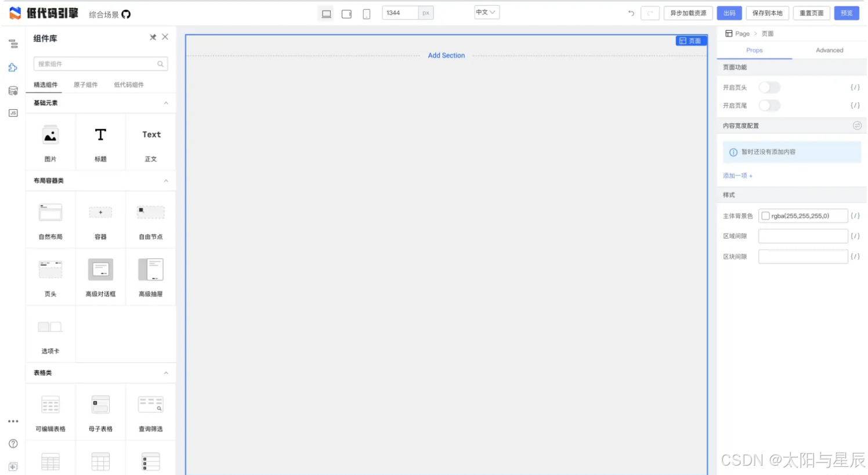868x475 pixels.
Task: Select the 标题 heading component
Action: pos(100,142)
